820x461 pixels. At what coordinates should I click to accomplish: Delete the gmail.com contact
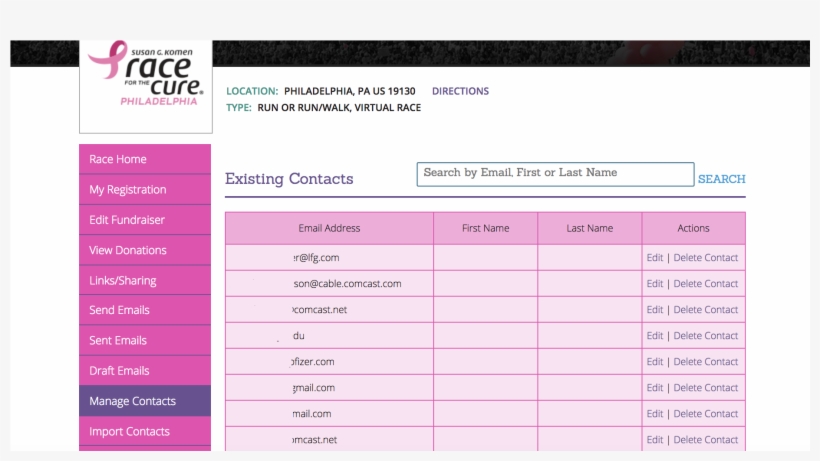click(705, 388)
